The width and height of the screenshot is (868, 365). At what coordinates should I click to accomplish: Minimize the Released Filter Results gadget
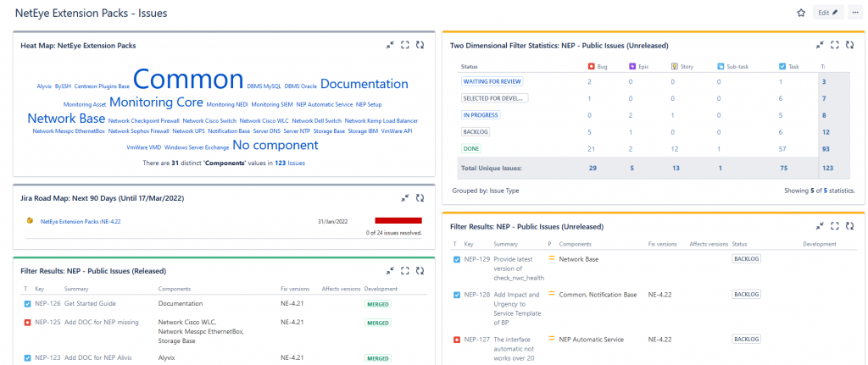[x=390, y=271]
